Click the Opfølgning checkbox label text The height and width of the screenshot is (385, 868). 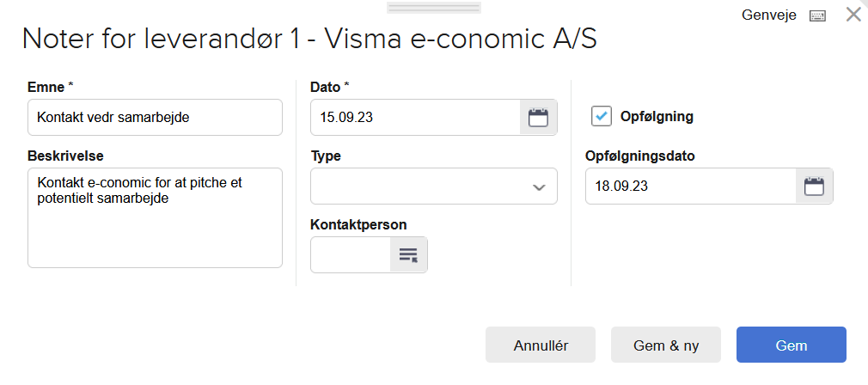click(657, 117)
